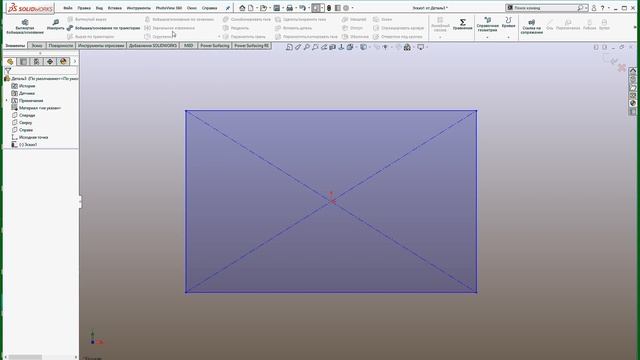This screenshot has height=360, width=640.
Task: Click the Apply Scene icon in view toolbar
Action: [x=407, y=47]
